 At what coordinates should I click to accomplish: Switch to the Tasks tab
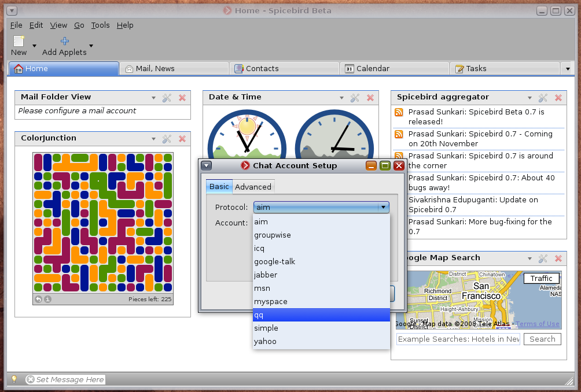[505, 68]
